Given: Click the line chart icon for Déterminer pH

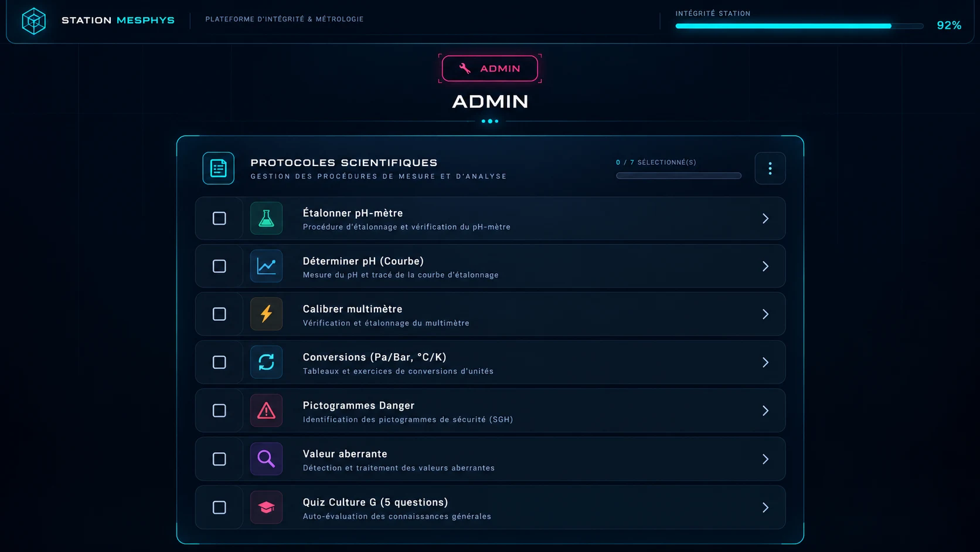Looking at the screenshot, I should (x=266, y=266).
